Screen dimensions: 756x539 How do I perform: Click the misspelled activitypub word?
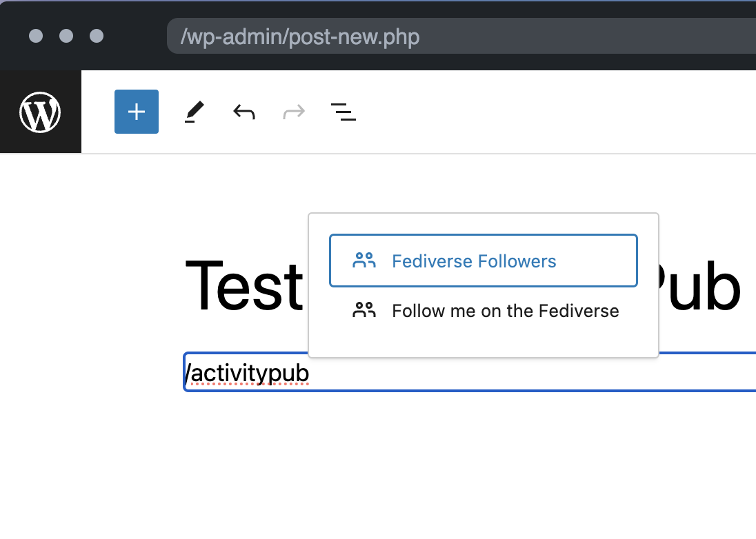pos(250,373)
